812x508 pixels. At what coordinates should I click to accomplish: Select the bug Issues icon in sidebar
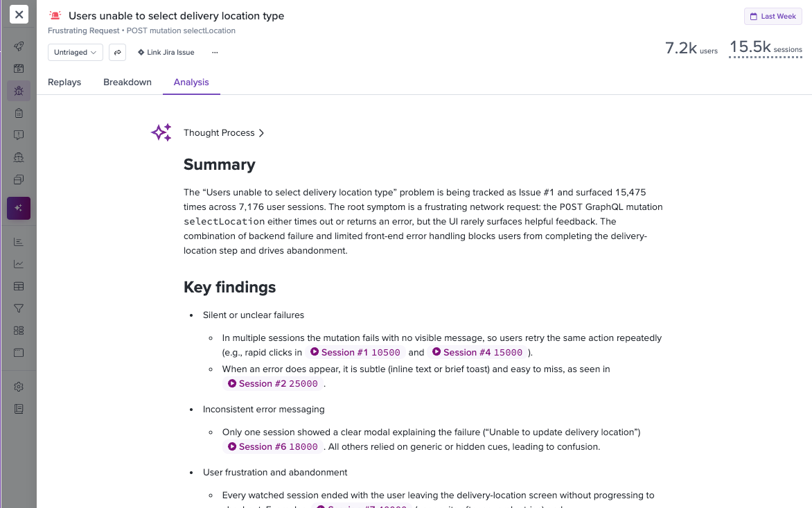pyautogui.click(x=18, y=90)
